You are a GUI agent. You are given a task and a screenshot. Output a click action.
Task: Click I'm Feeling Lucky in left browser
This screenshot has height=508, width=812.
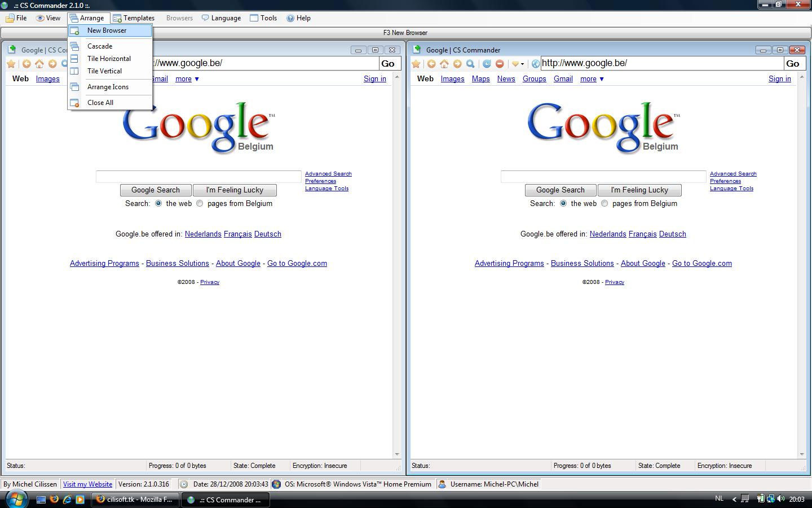[235, 190]
